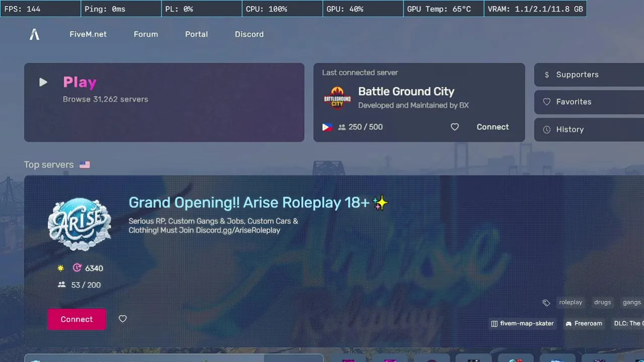
Task: Open Grand Opening!! Arise Roleplay 18+ title
Action: (258, 203)
